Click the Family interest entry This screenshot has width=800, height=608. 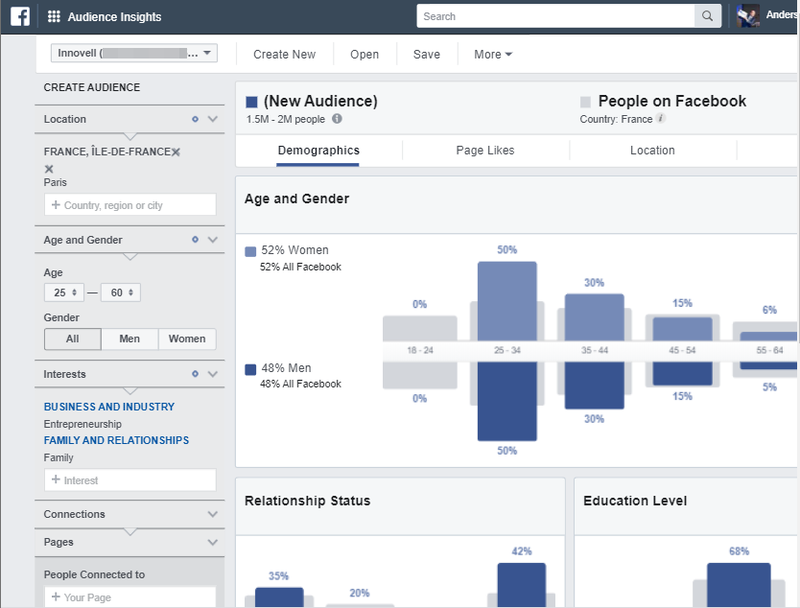pos(59,458)
